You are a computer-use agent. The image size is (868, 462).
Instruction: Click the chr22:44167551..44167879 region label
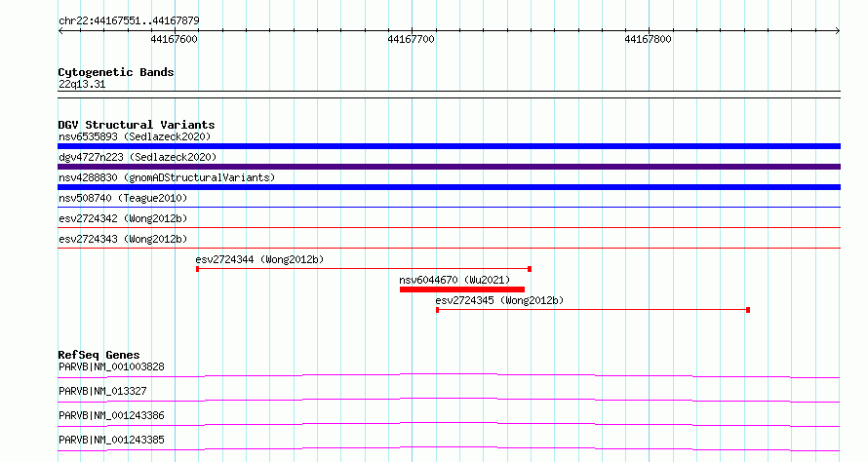[x=129, y=20]
